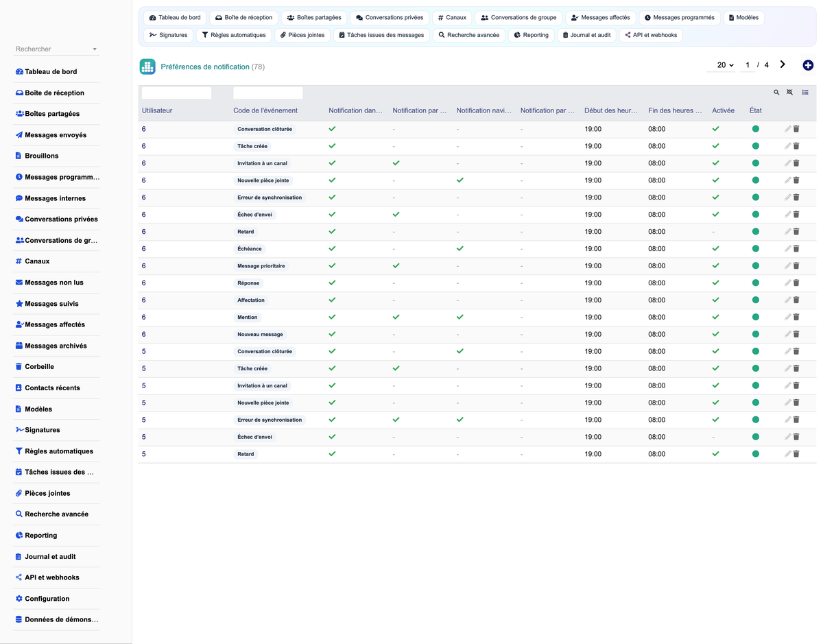Click the current page number field

[x=748, y=65]
